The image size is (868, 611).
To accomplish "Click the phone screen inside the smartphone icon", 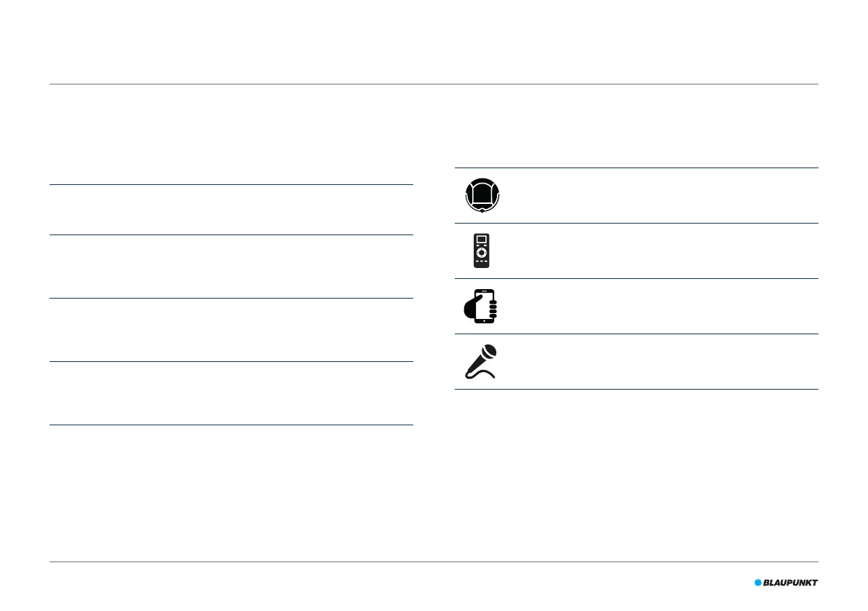I will click(485, 305).
